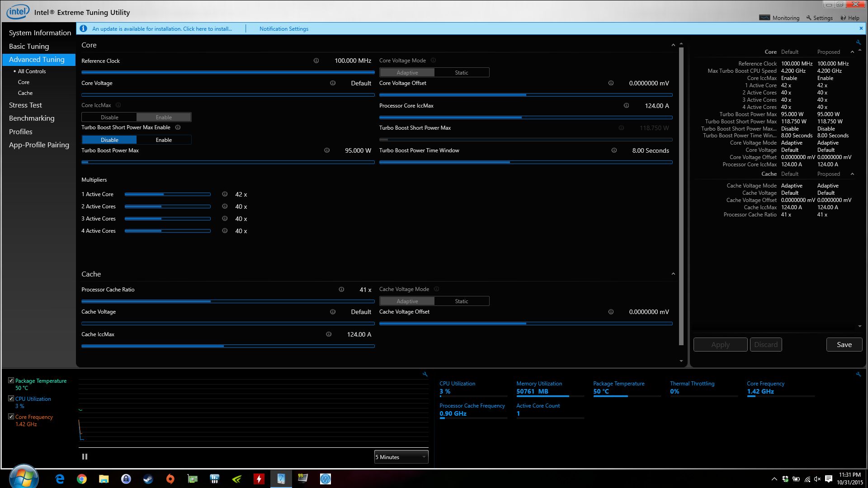Click the Core Voltage Offset info icon

(x=611, y=83)
